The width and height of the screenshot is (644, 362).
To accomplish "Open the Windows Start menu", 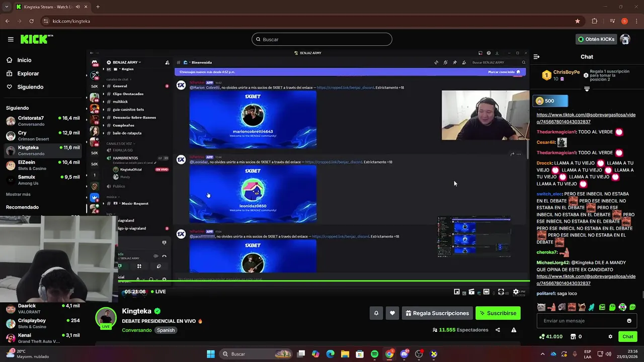I will [211, 354].
